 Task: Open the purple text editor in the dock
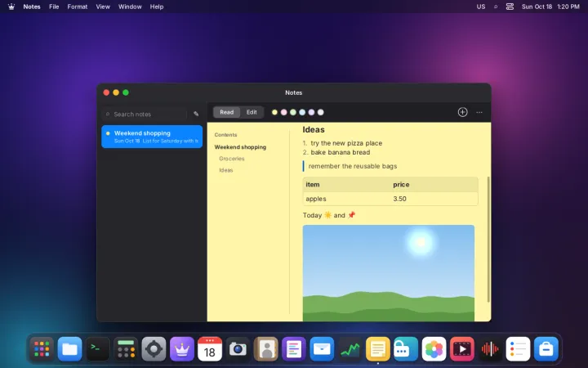click(x=294, y=349)
